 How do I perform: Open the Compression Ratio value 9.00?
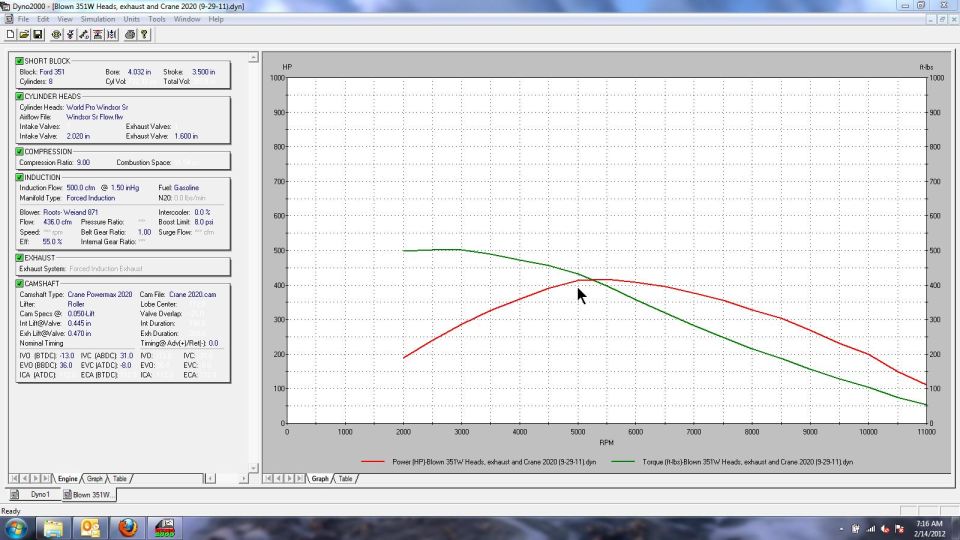(83, 162)
